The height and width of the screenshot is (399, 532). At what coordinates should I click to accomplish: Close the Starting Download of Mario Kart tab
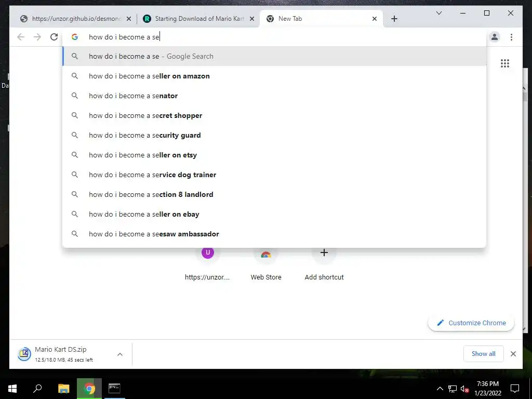(x=252, y=19)
